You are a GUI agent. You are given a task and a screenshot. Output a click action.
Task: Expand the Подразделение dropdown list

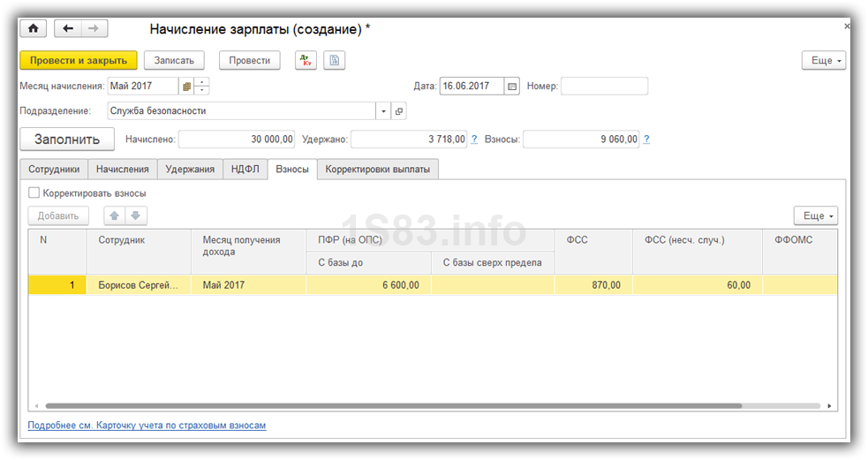coord(382,111)
